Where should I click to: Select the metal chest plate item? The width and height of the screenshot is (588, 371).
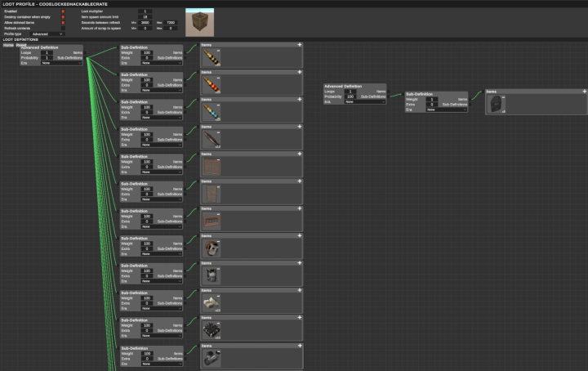point(212,275)
